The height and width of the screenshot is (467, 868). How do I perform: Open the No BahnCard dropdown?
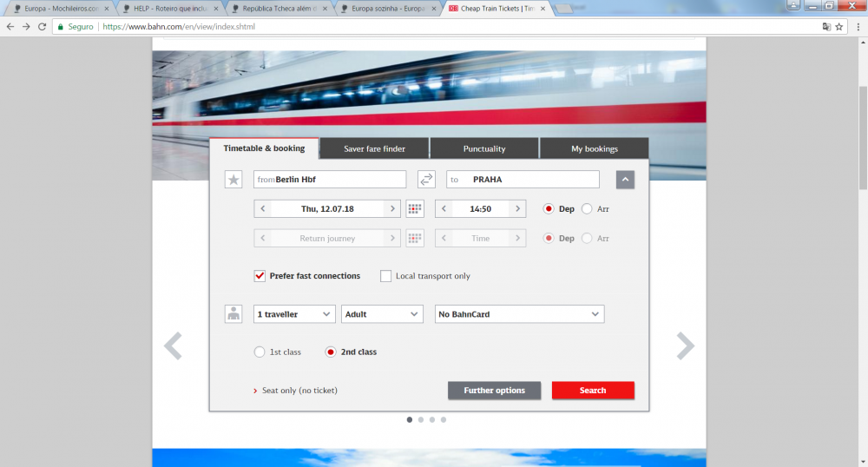point(519,314)
